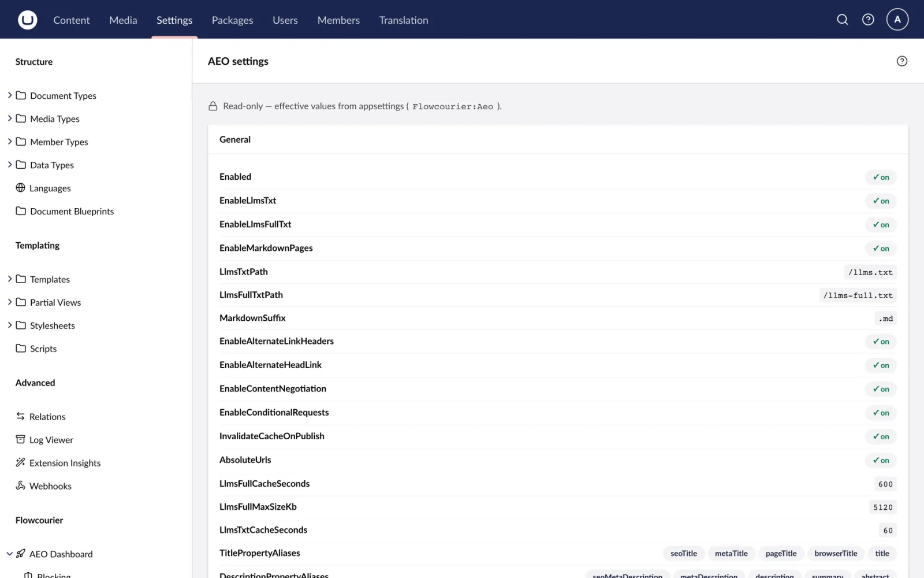Expand the Partial Views tree node

pyautogui.click(x=10, y=302)
